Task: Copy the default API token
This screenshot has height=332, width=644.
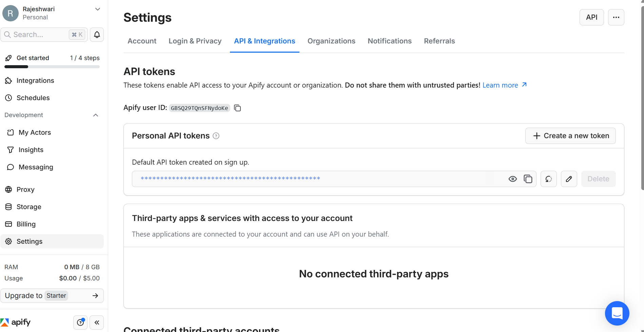Action: click(528, 179)
